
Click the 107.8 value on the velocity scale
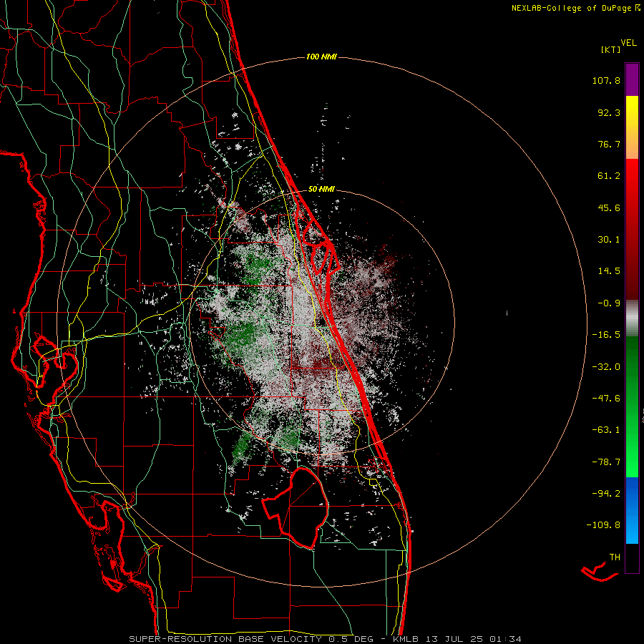tap(606, 80)
